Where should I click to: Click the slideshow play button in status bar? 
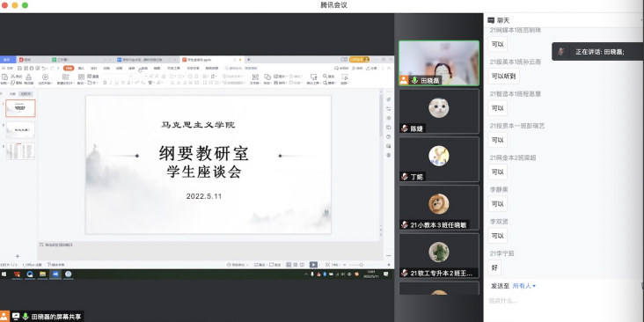pos(313,265)
